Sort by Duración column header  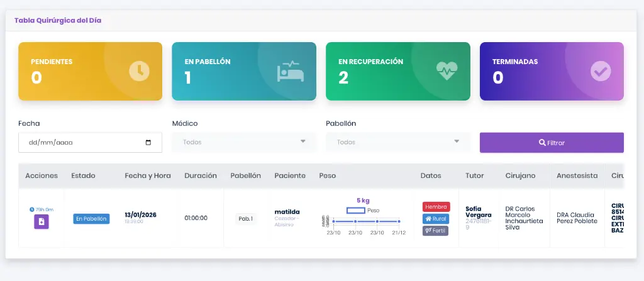(201, 176)
